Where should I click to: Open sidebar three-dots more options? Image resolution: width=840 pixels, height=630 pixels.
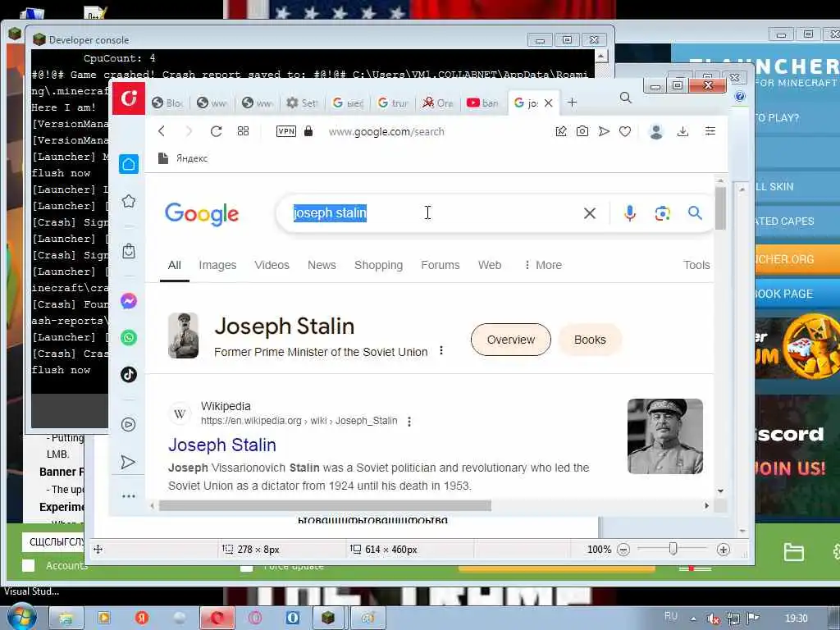click(x=129, y=496)
